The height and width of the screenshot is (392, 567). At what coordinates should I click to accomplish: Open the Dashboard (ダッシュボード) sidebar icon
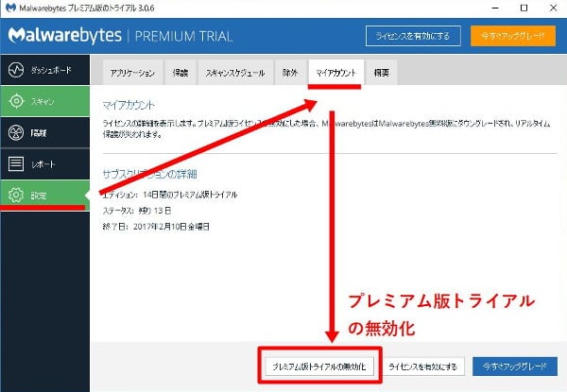point(15,71)
